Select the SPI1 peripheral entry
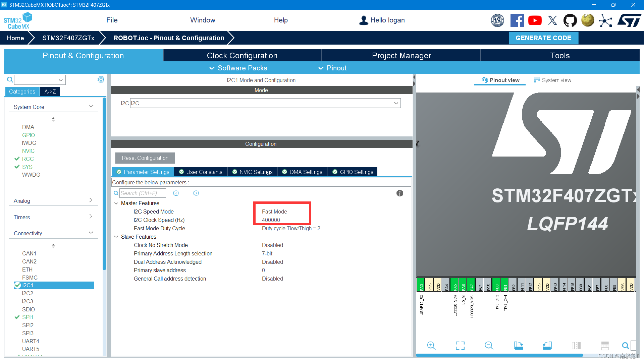 (x=28, y=317)
